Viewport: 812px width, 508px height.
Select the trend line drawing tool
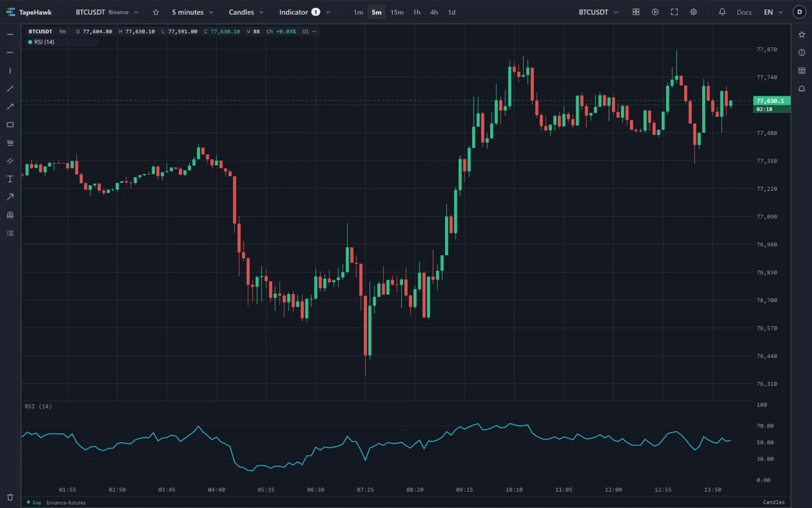pos(10,89)
